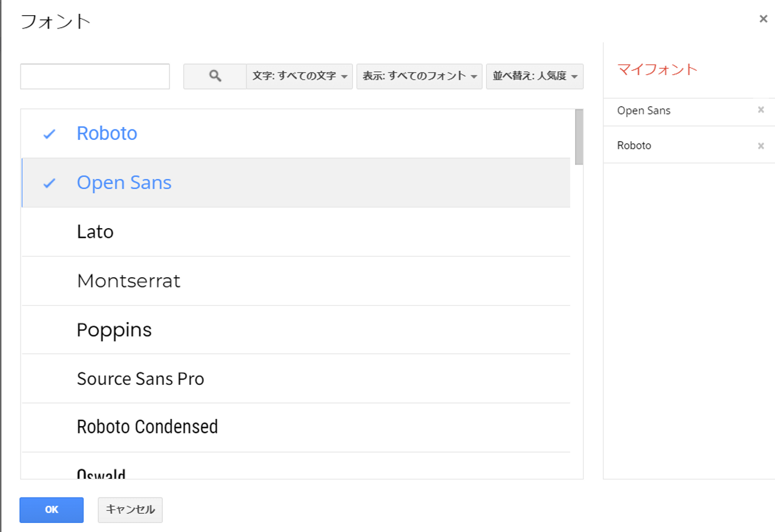Select the partially visible Oswald font
Screen dimensions: 775x532
point(101,473)
